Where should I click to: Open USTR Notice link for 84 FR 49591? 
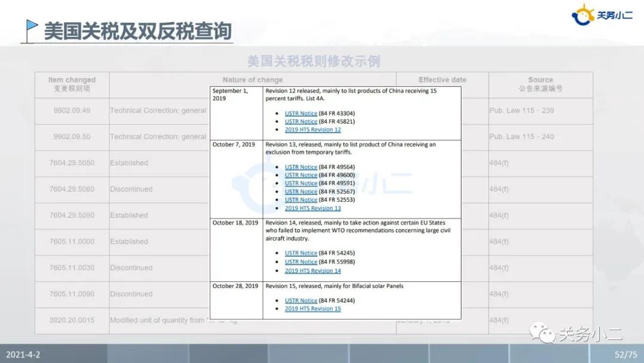coord(301,183)
